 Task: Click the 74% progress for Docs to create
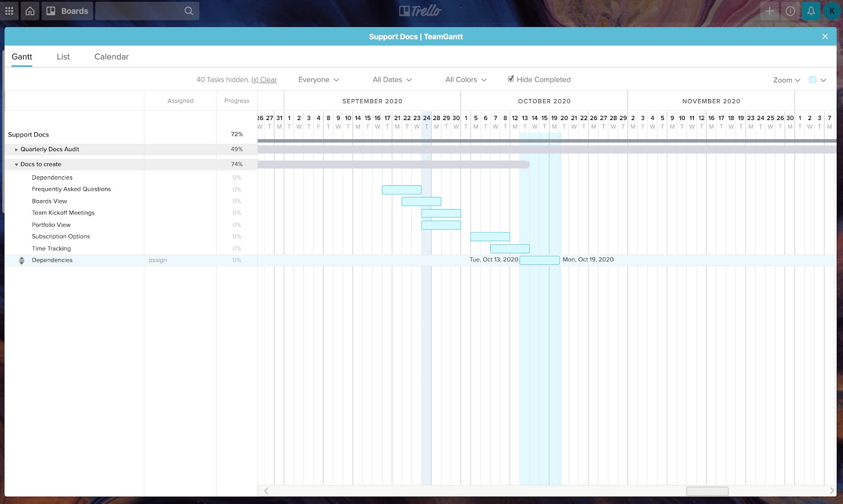tap(237, 164)
